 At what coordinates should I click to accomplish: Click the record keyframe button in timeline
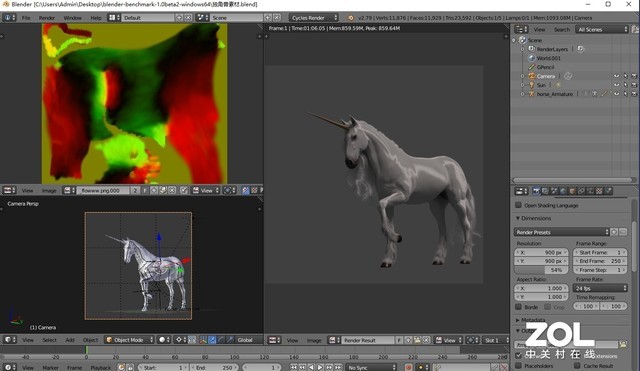(408, 367)
